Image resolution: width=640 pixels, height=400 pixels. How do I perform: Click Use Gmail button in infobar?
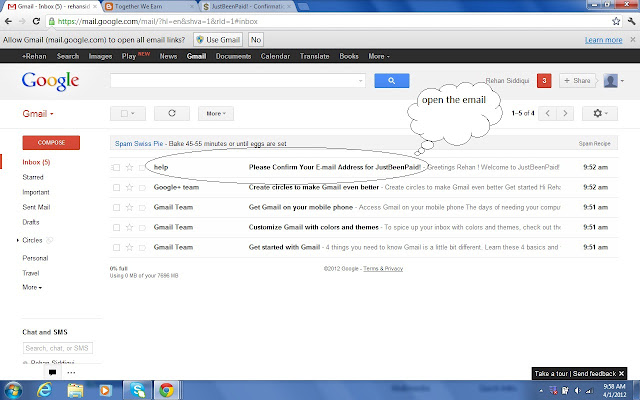coord(218,40)
